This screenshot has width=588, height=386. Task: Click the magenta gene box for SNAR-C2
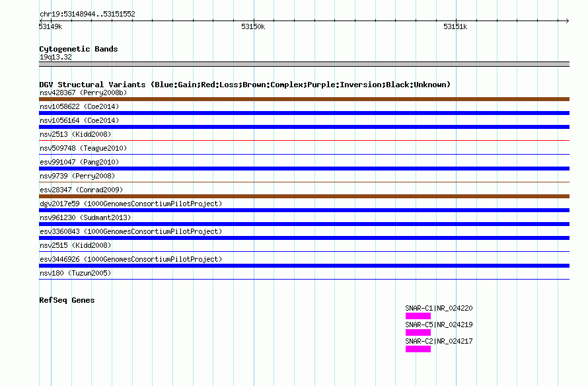(x=418, y=349)
